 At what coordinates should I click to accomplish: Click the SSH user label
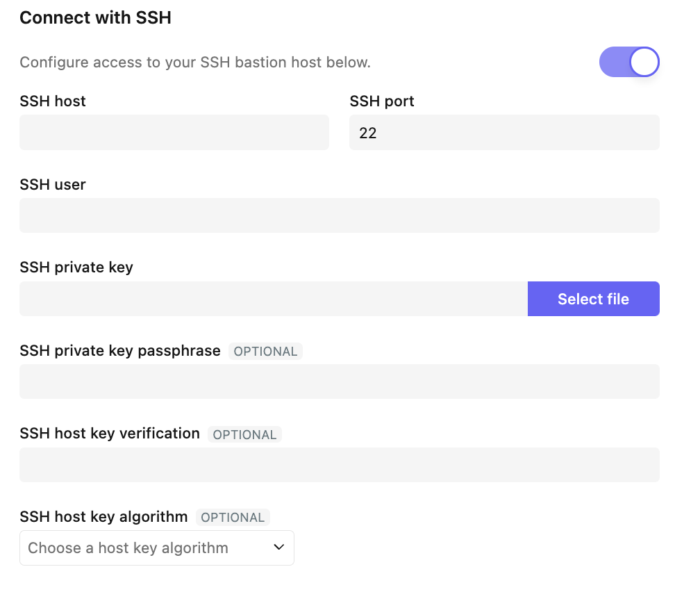[x=53, y=185]
